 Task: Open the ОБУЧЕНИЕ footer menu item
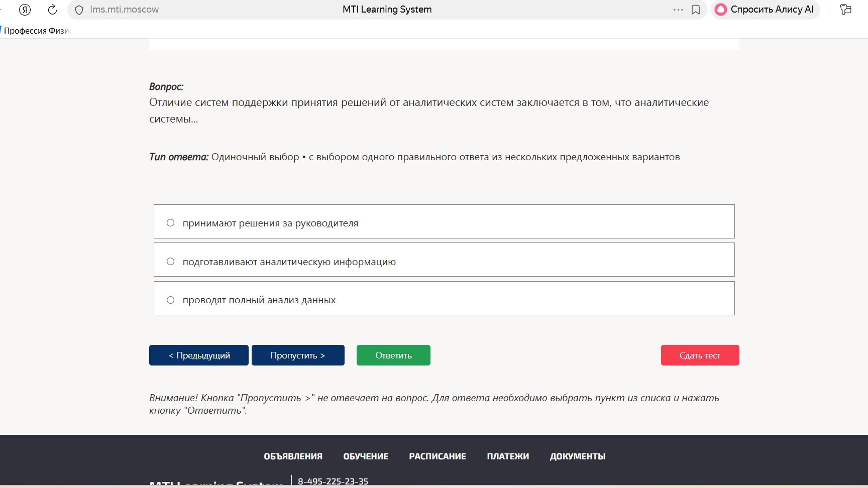[366, 456]
